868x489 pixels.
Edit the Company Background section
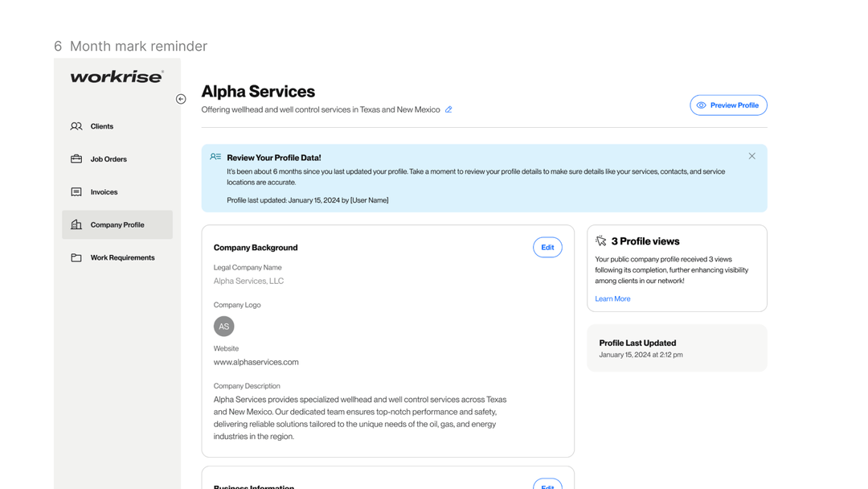pyautogui.click(x=547, y=248)
